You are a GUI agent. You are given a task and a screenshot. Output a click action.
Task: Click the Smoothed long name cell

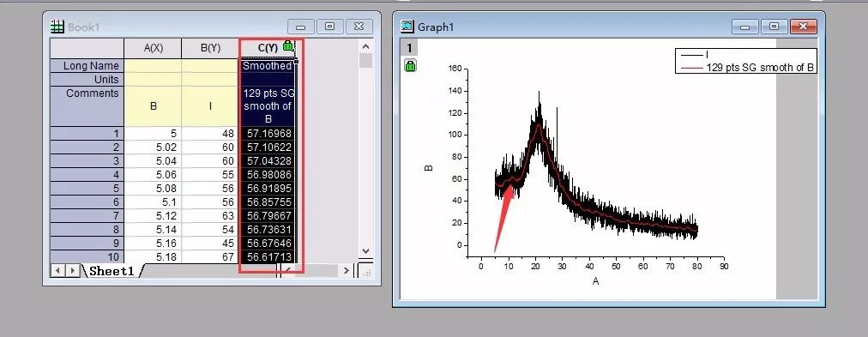(x=268, y=66)
